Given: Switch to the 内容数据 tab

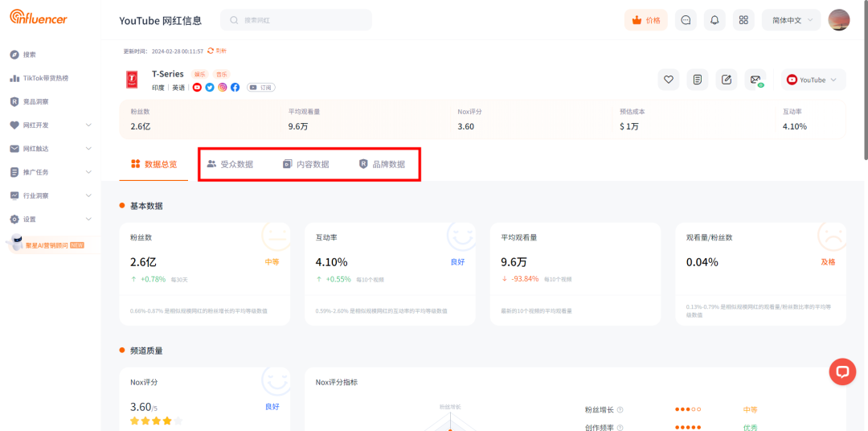Looking at the screenshot, I should (306, 165).
